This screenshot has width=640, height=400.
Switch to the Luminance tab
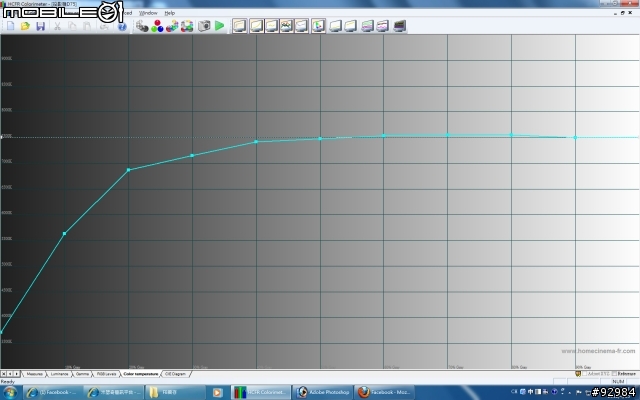click(60, 374)
